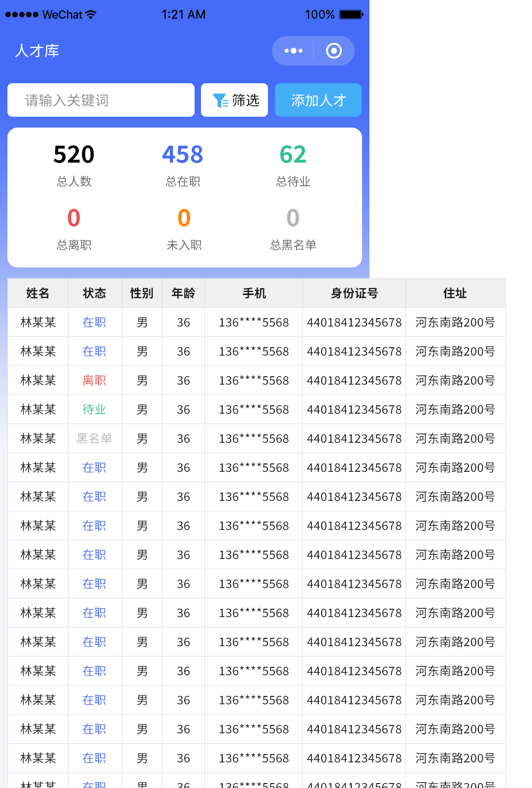Tap the 未入职 count

coord(184,229)
